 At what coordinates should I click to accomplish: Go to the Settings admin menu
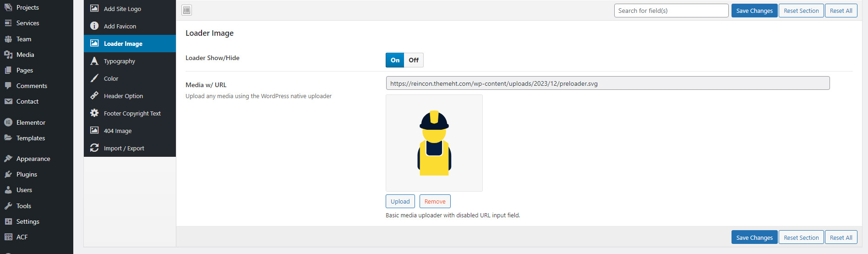click(27, 221)
